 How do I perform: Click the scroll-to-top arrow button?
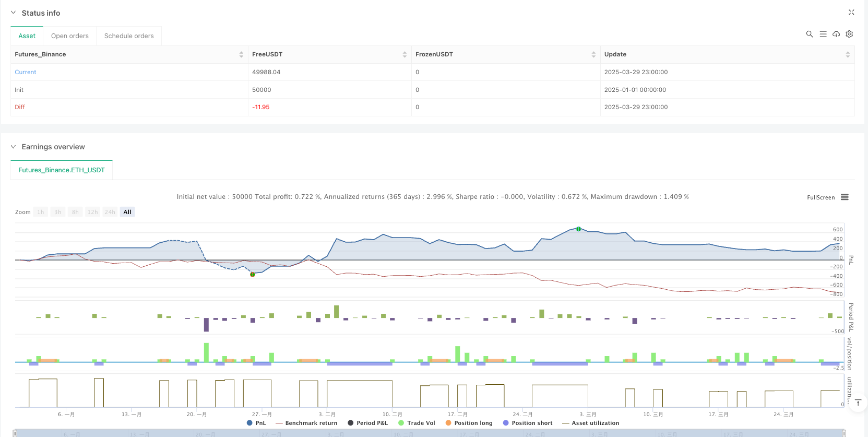(x=858, y=403)
